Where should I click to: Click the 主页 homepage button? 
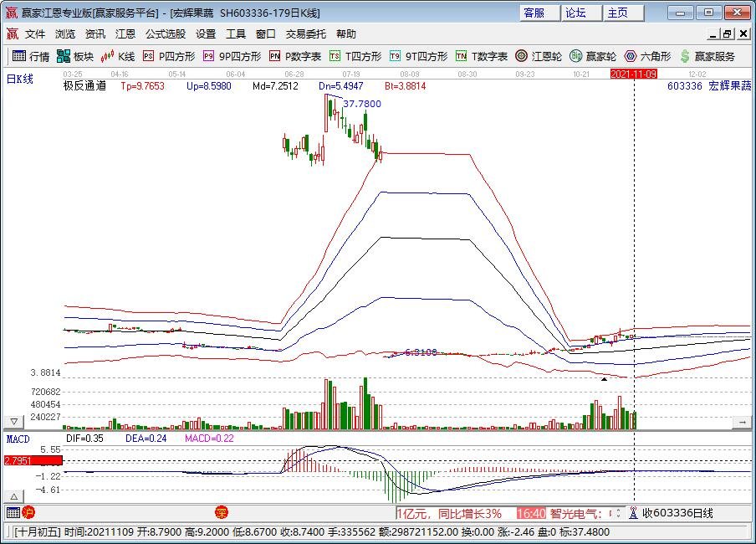623,13
